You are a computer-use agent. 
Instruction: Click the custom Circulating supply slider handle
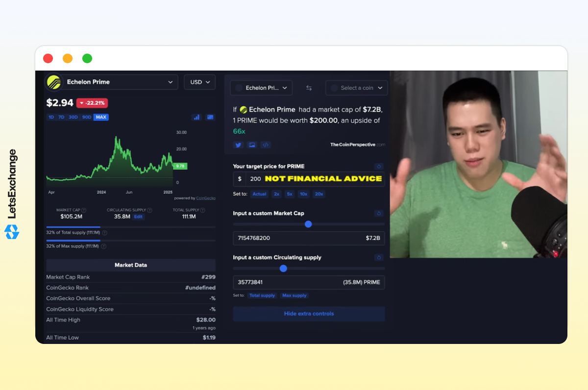283,268
